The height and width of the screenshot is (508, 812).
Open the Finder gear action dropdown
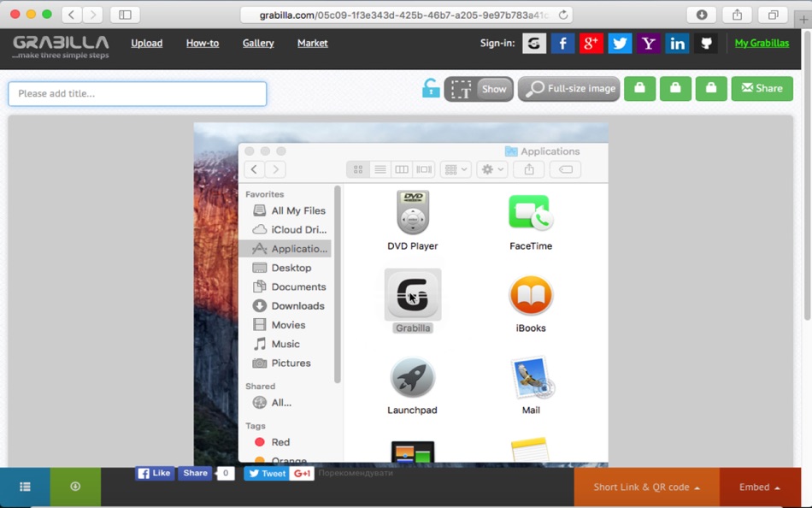point(492,169)
